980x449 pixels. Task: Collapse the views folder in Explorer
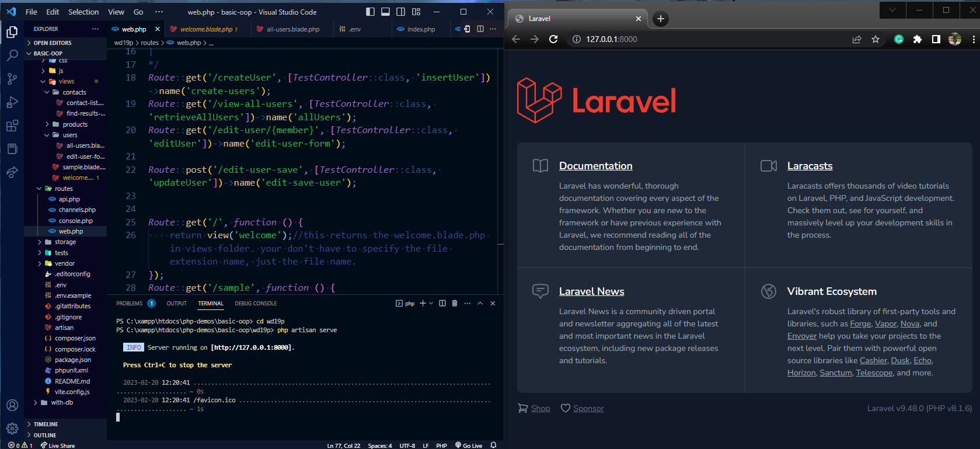[x=65, y=81]
